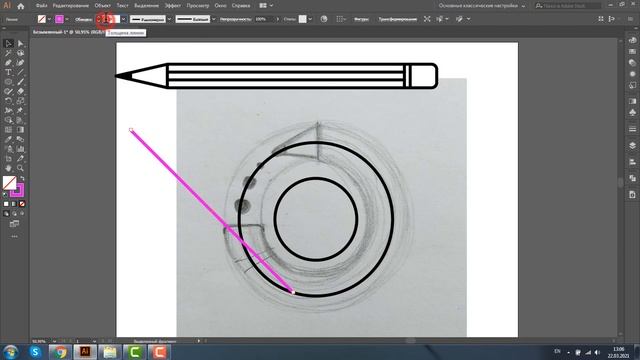Select the white arrow Direct Selection tool
The image size is (640, 360).
(20, 43)
